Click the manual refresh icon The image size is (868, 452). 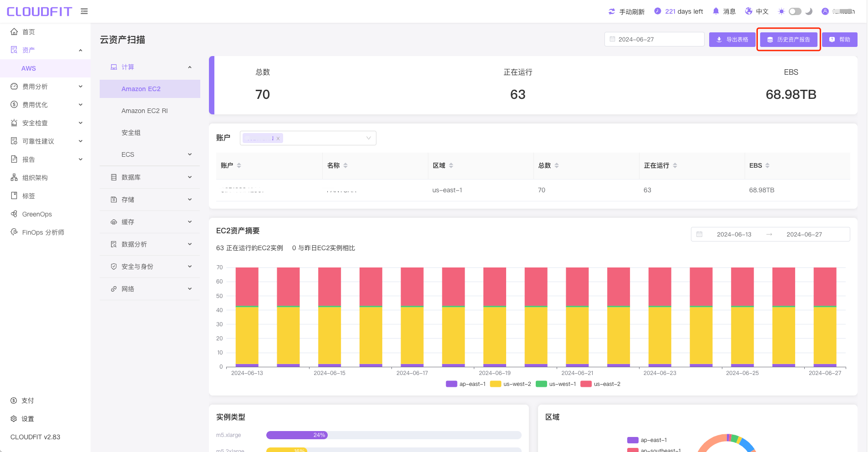pyautogui.click(x=612, y=11)
